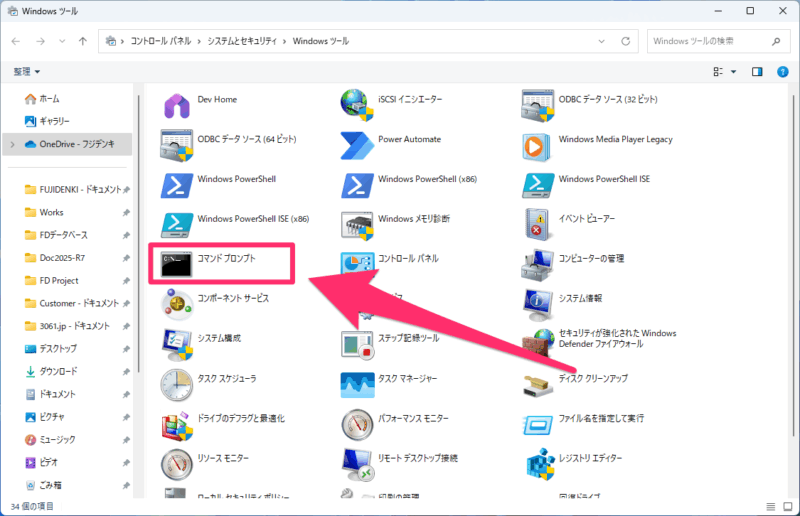Launch Power Automate icon
Viewport: 800px width, 516px height.
pyautogui.click(x=357, y=145)
